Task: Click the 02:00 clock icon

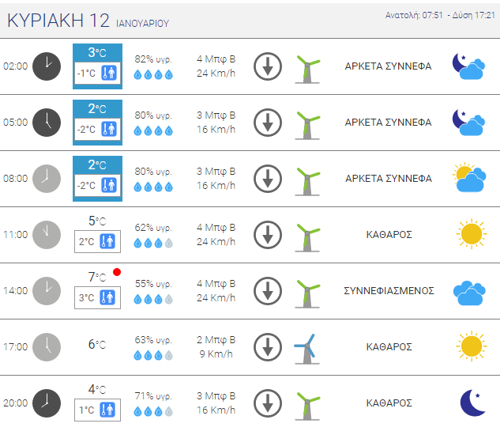Action: pos(46,66)
